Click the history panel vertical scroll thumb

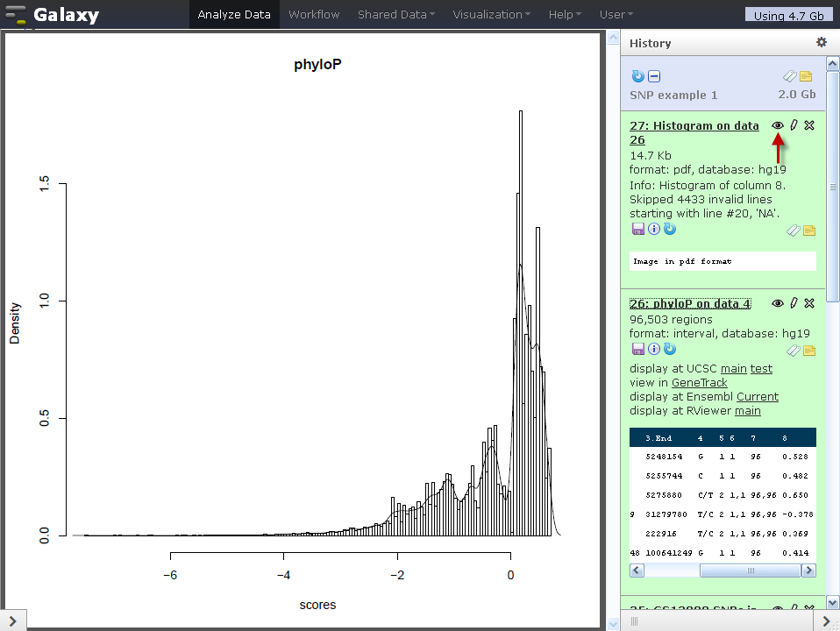832,187
